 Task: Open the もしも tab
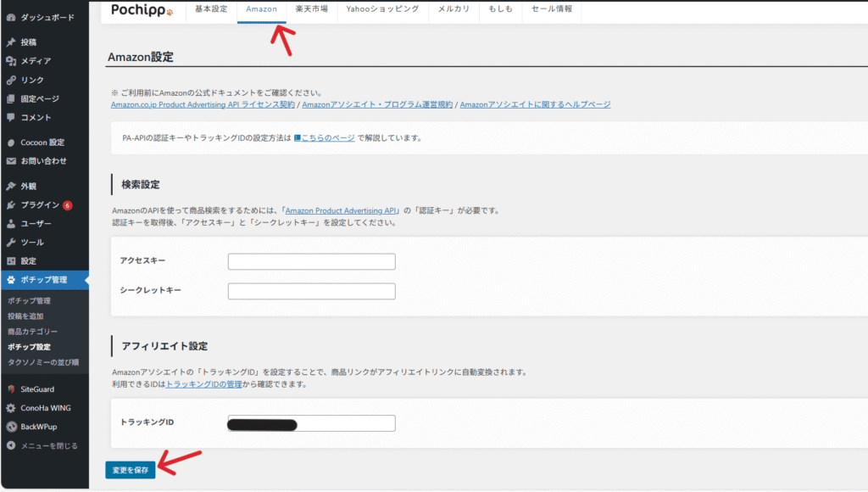point(500,9)
